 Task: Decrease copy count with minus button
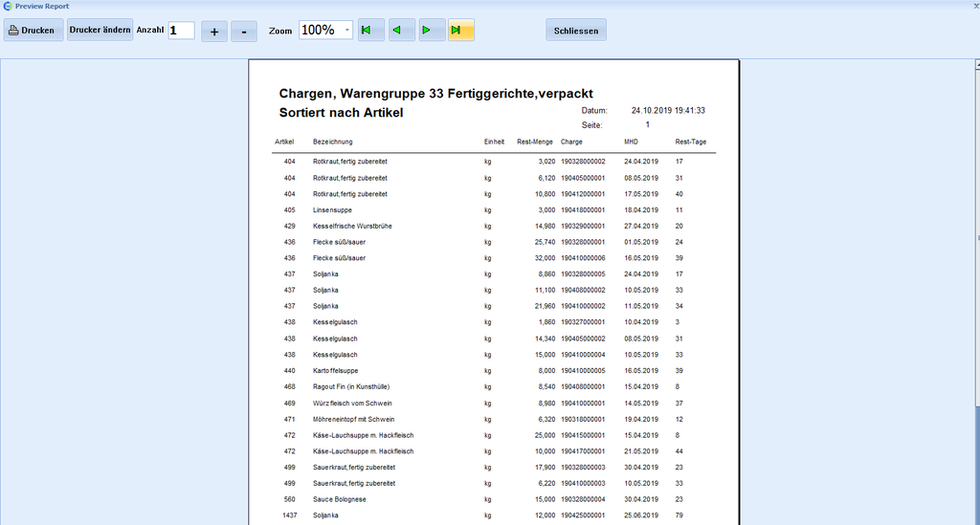[x=244, y=31]
